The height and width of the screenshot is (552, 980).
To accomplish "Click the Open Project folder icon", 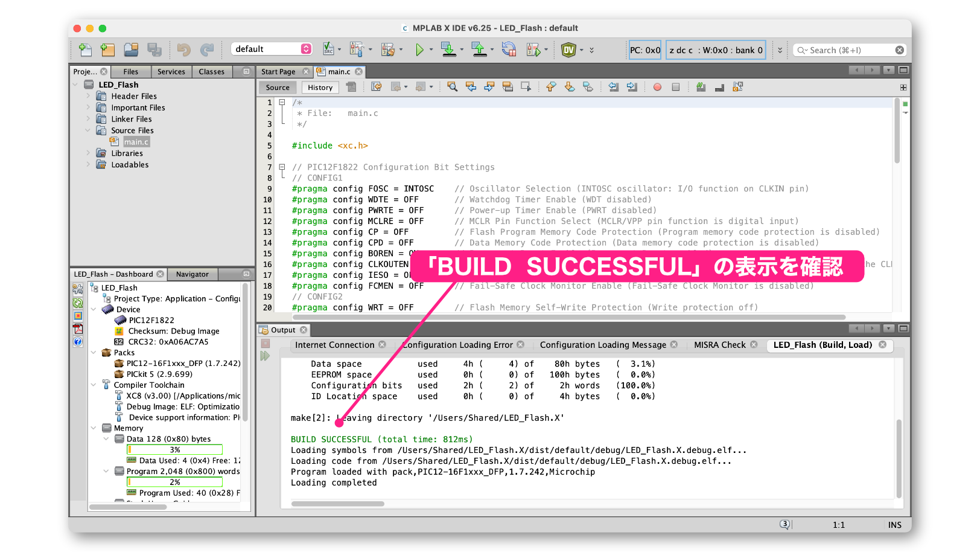I will (131, 50).
